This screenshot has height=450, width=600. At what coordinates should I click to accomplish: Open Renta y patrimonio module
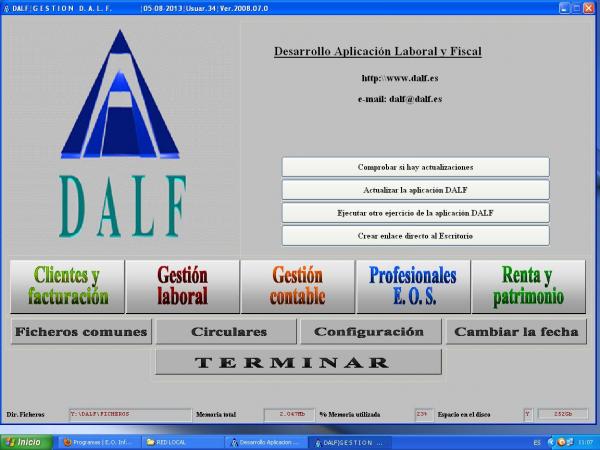click(x=528, y=287)
